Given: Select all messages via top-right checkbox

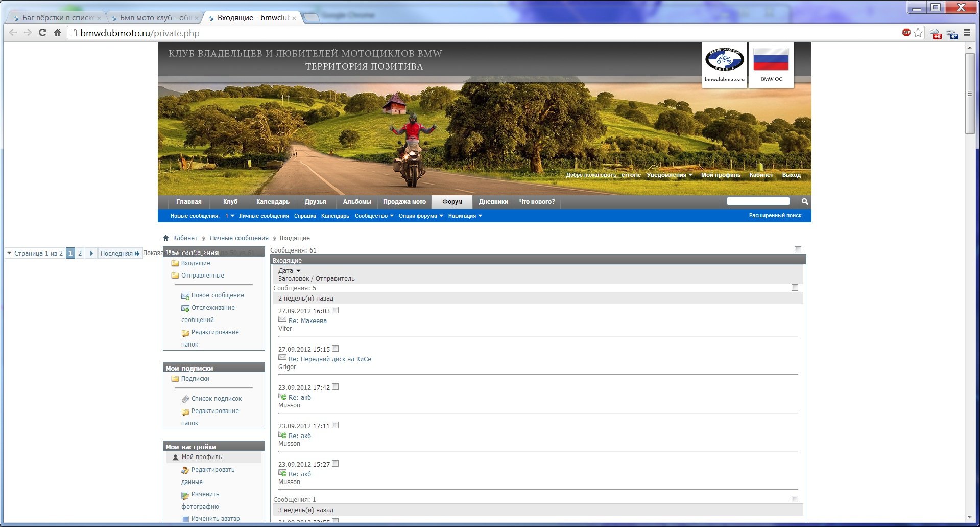Looking at the screenshot, I should (x=798, y=250).
